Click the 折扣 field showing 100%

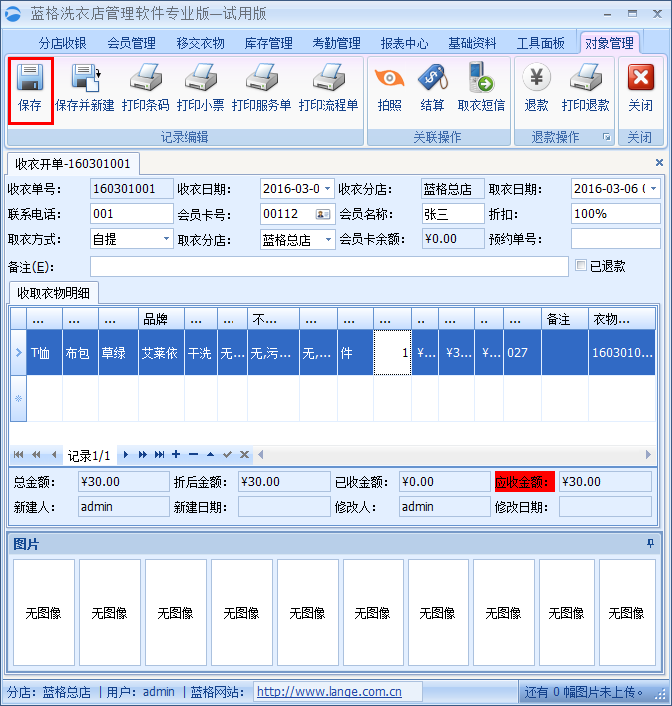point(616,214)
